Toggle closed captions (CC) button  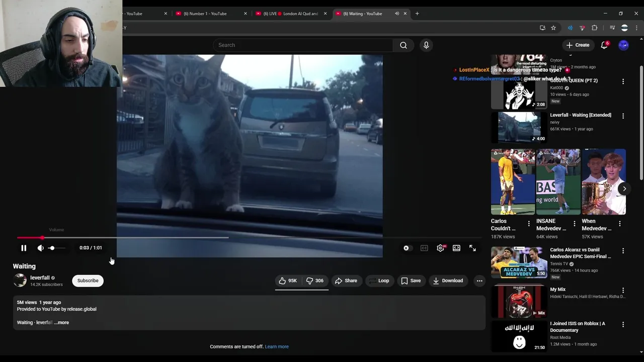pyautogui.click(x=424, y=248)
